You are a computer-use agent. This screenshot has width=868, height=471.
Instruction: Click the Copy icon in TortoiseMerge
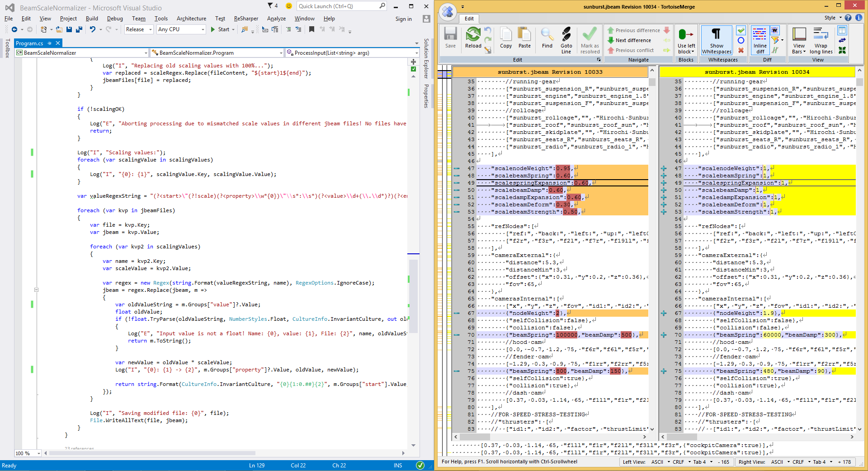506,38
